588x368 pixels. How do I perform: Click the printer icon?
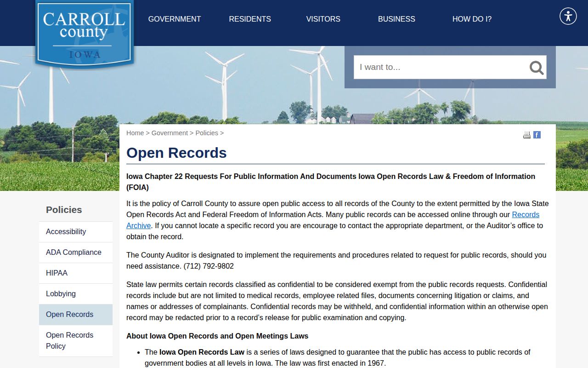pyautogui.click(x=527, y=135)
